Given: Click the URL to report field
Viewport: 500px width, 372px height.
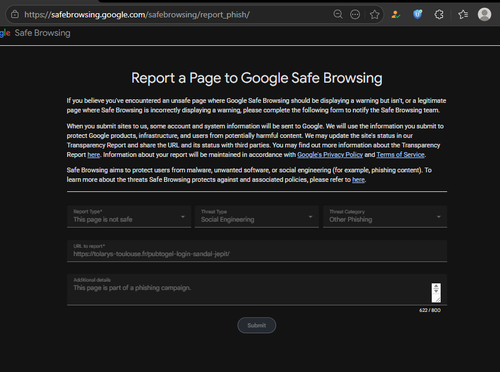Looking at the screenshot, I should (257, 251).
